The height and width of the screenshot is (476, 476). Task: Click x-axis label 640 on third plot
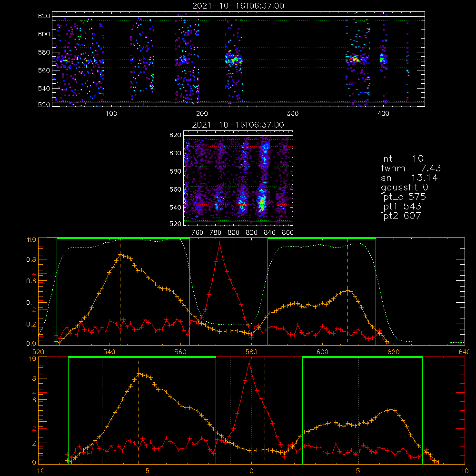465,352
